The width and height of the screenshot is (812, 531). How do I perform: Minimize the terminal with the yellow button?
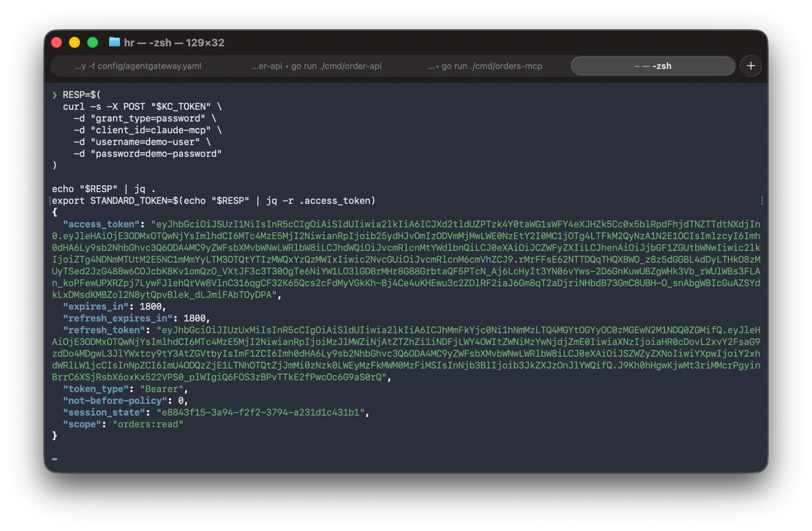point(75,42)
